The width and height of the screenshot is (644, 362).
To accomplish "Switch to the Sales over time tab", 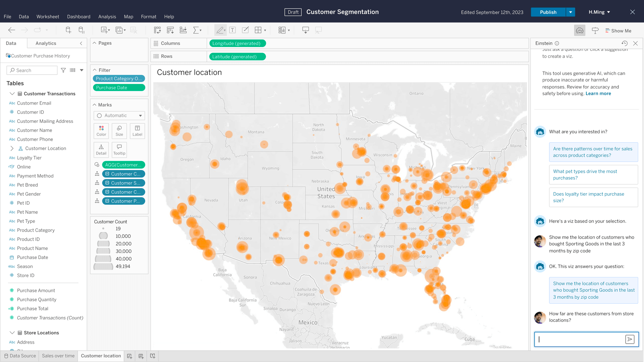I will coord(58,356).
